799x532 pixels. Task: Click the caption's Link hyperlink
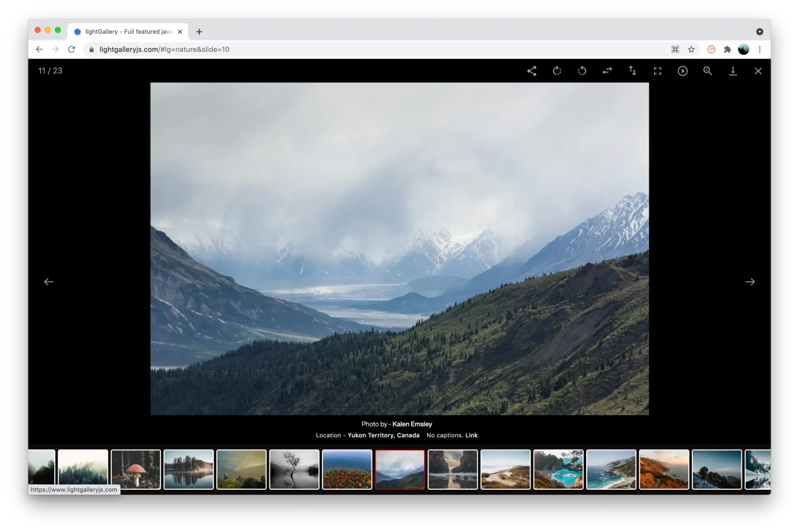(x=471, y=436)
